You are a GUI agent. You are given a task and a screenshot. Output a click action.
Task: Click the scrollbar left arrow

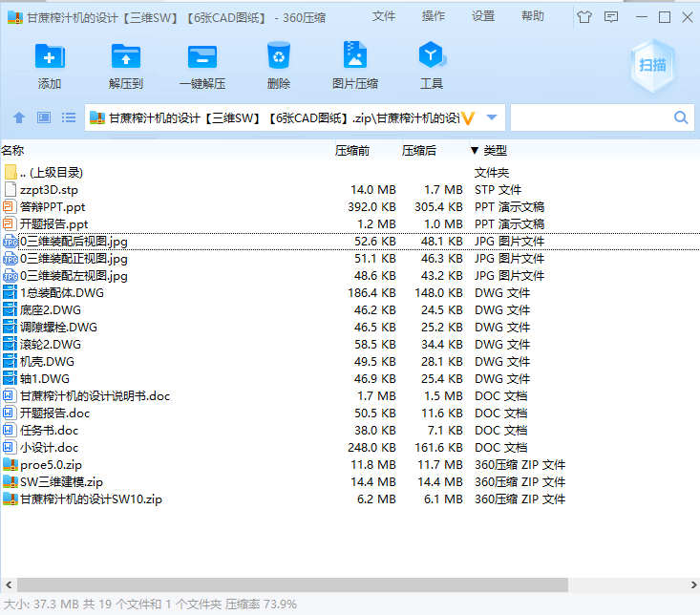point(9,584)
